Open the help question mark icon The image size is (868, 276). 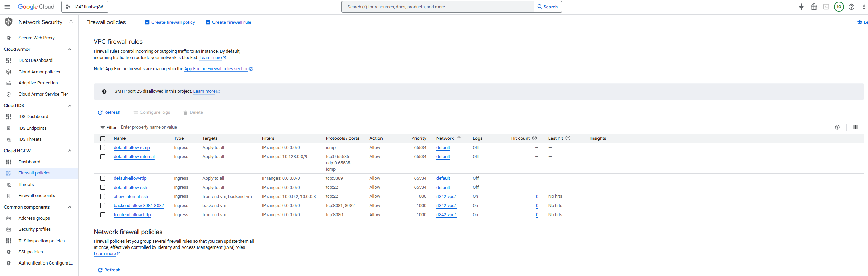click(x=851, y=7)
